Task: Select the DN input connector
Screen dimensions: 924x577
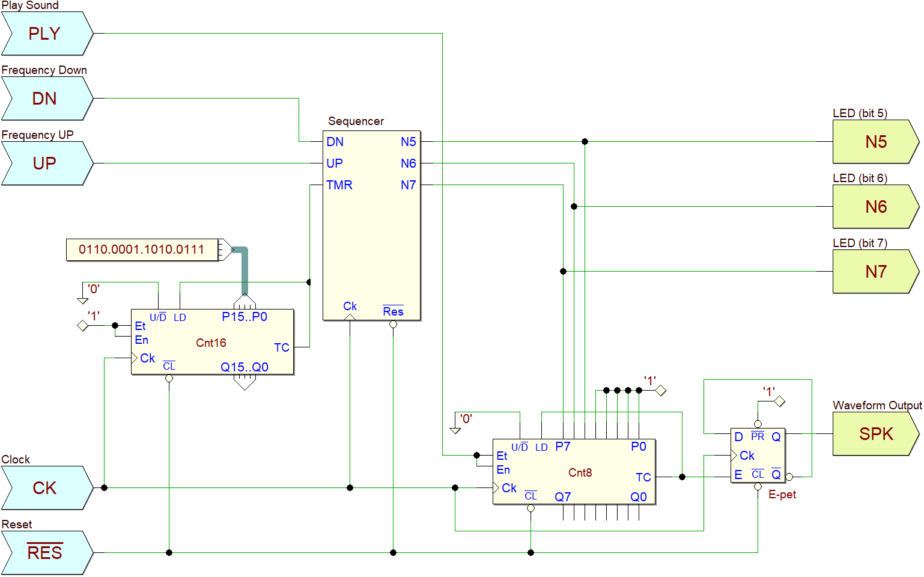Action: [47, 99]
